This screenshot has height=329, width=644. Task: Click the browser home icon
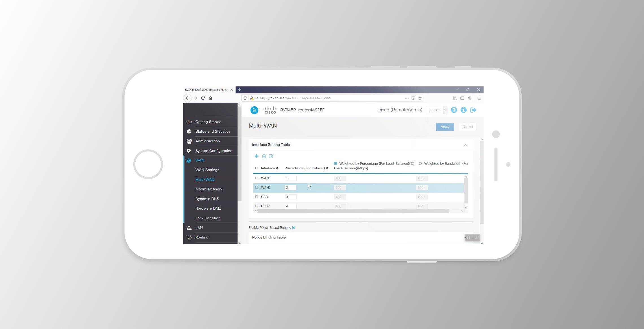210,98
